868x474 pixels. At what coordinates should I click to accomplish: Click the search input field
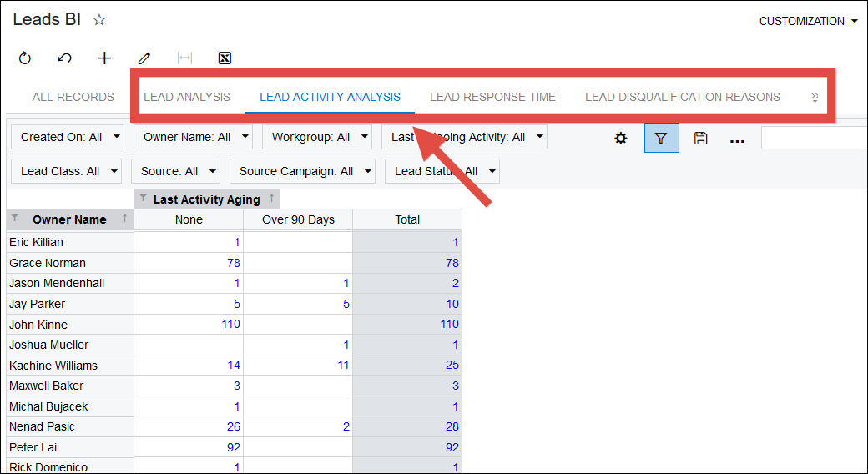pos(814,138)
